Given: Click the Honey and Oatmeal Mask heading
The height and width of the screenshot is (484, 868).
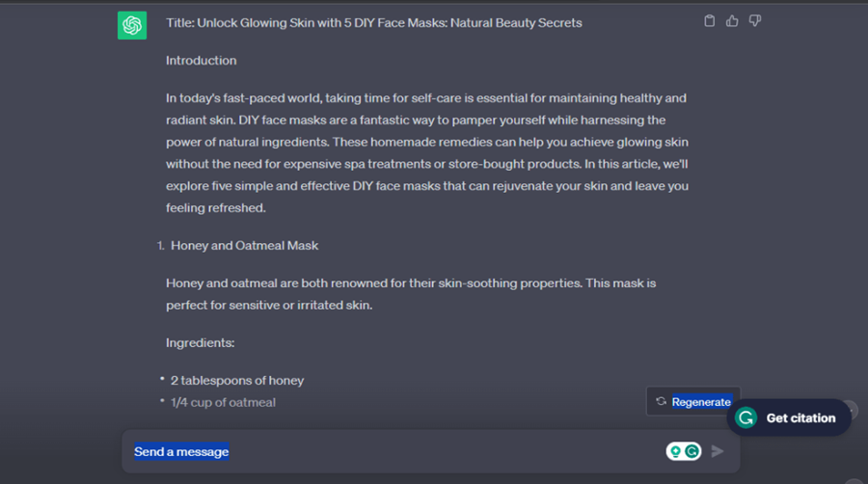Looking at the screenshot, I should [244, 245].
